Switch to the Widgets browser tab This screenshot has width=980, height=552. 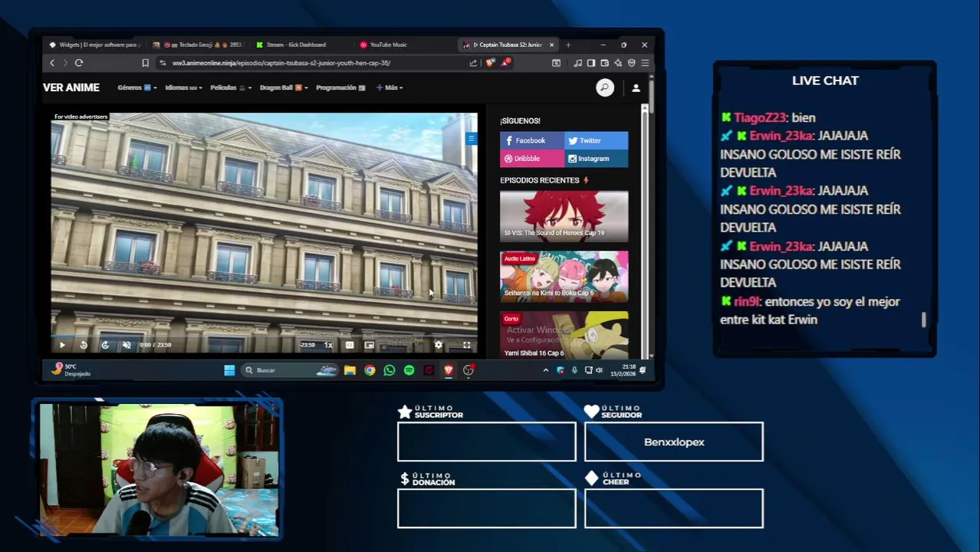(x=94, y=44)
